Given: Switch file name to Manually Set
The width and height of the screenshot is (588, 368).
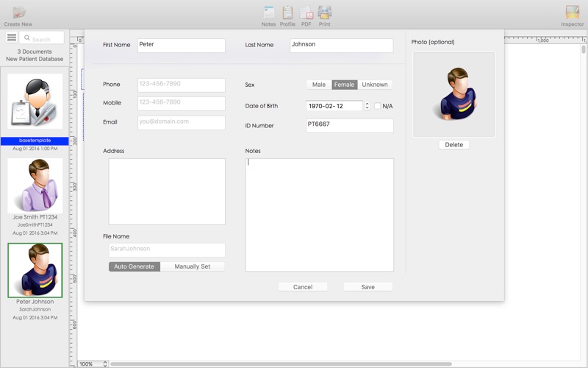Looking at the screenshot, I should [192, 266].
